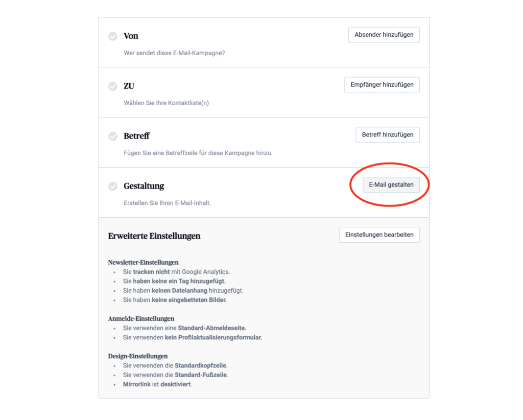The width and height of the screenshot is (523, 420).
Task: Click the Newsletter-Einstellungen subheading
Action: pos(143,263)
